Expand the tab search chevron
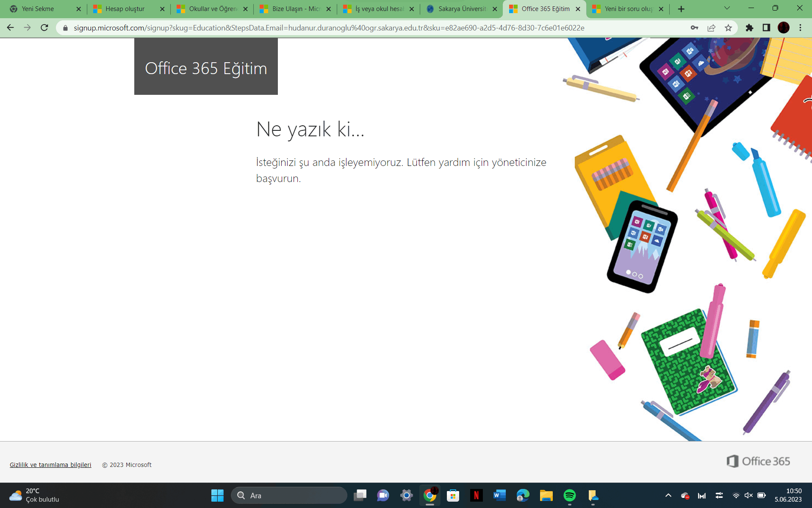The width and height of the screenshot is (812, 508). 727,8
